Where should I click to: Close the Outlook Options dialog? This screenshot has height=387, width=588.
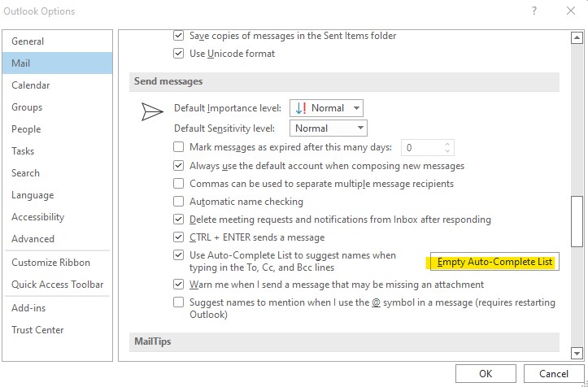(571, 11)
